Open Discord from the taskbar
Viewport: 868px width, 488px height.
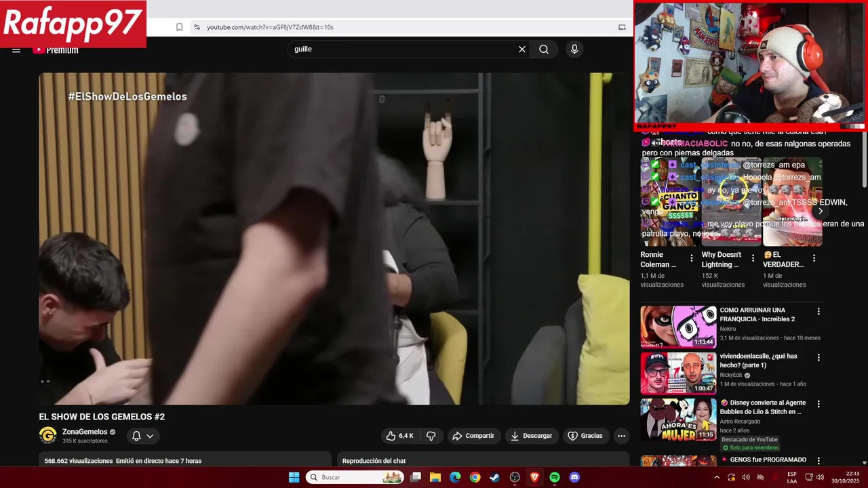(x=574, y=477)
